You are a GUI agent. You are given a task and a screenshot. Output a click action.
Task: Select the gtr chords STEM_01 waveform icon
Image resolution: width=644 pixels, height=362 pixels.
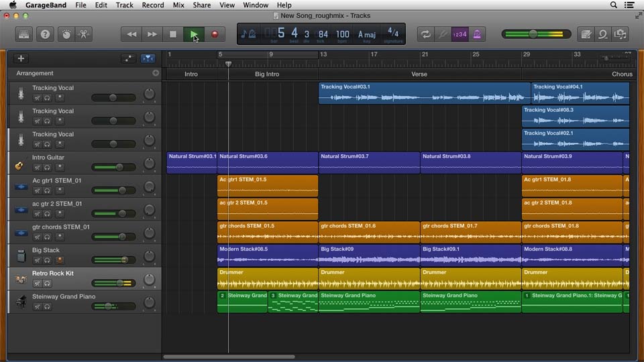tap(21, 233)
